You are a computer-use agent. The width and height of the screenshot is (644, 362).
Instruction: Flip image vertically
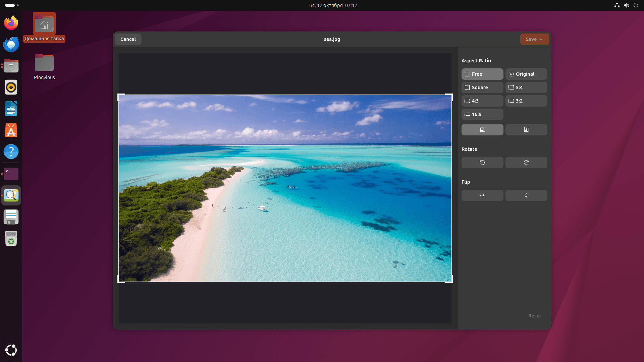point(526,195)
